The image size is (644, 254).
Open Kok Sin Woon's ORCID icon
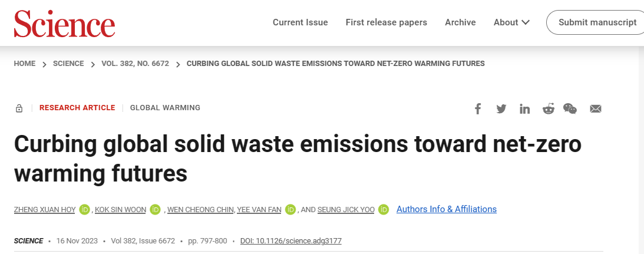pos(156,210)
